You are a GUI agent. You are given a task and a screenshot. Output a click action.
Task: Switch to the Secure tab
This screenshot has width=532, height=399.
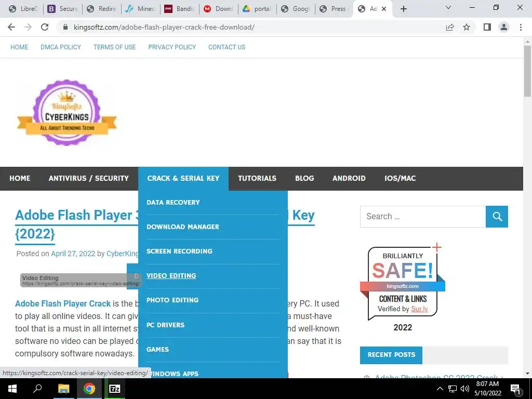pyautogui.click(x=62, y=9)
